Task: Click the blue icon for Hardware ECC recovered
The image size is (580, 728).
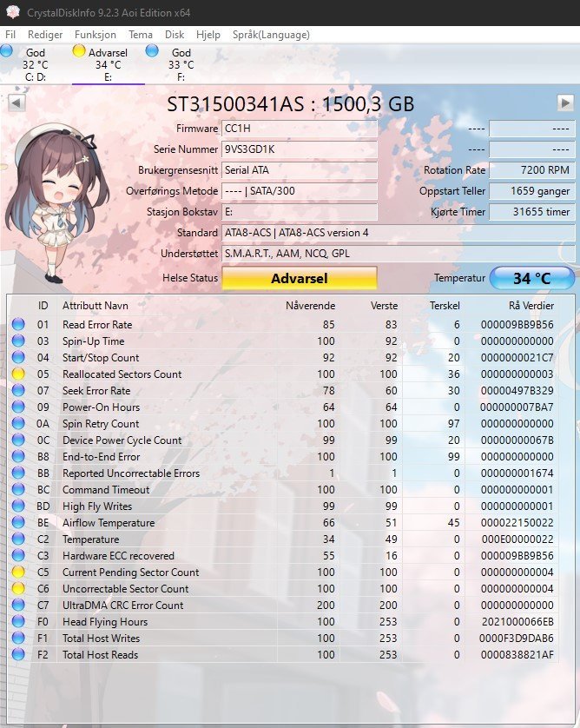Action: (18, 555)
